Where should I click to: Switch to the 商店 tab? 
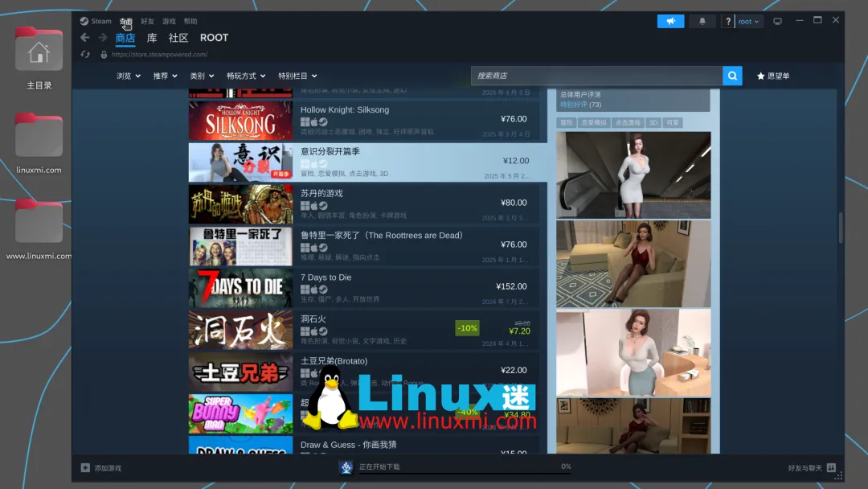pos(125,38)
